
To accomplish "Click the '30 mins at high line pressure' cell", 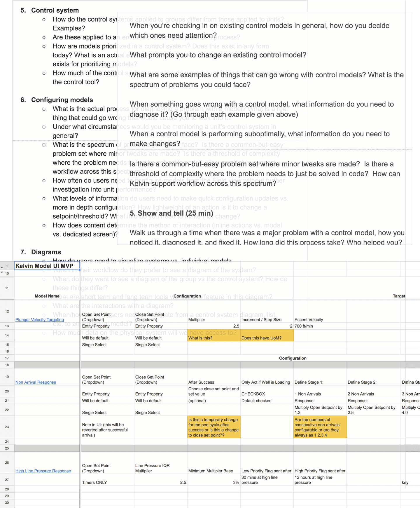I will pos(267,480).
